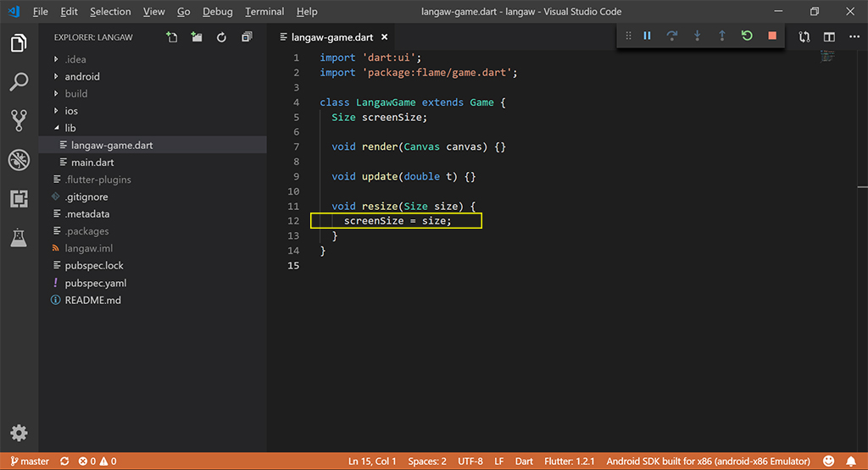The image size is (868, 470).
Task: Expand the ios folder
Action: [x=71, y=111]
